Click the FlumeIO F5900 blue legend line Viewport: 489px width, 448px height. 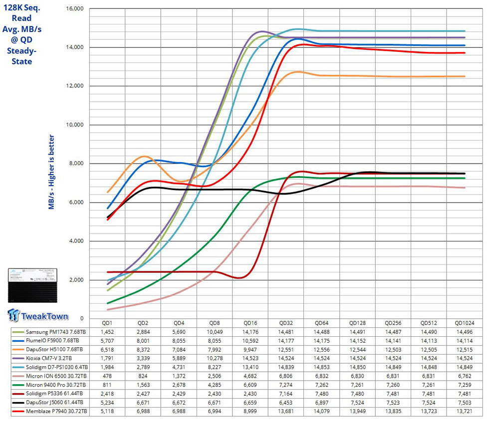pyautogui.click(x=18, y=341)
